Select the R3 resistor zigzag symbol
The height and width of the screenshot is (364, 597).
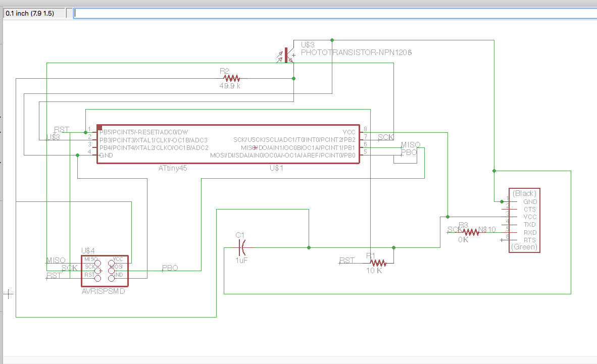pyautogui.click(x=471, y=232)
